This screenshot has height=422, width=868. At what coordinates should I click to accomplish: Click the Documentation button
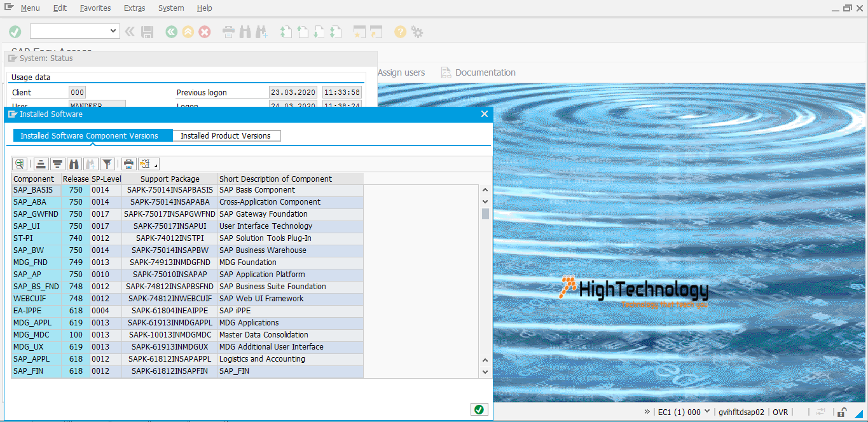coord(478,72)
